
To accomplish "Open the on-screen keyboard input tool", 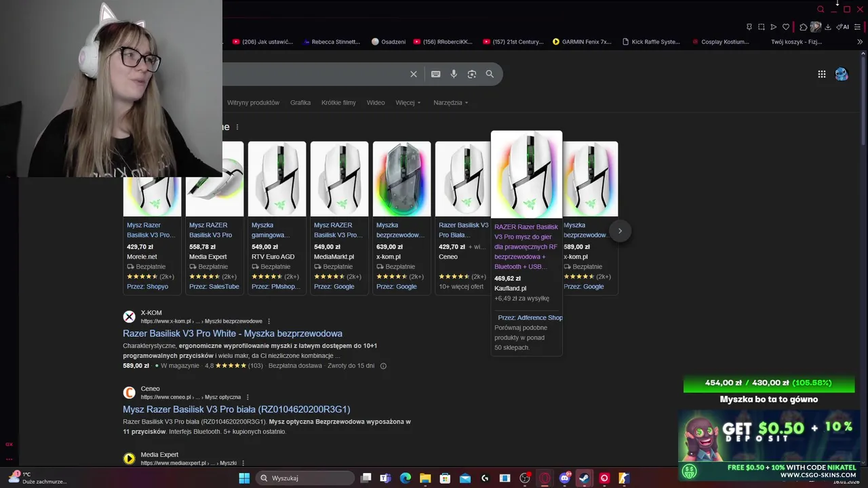I will [436, 74].
